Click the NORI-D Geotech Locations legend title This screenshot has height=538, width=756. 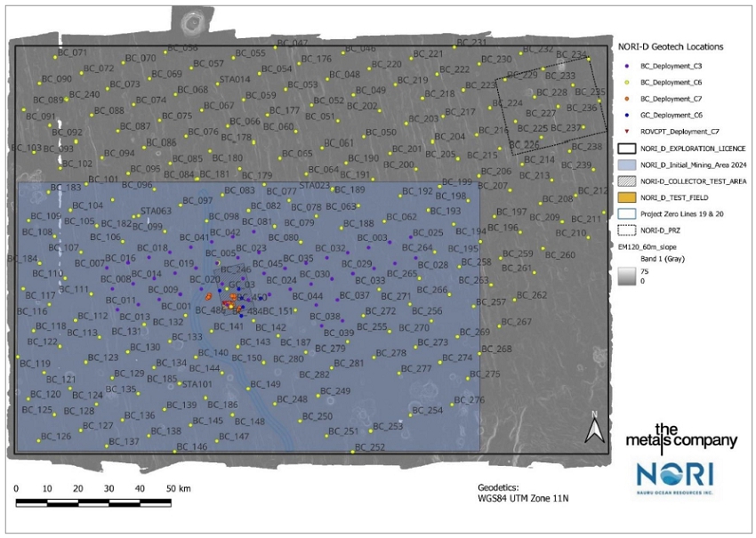(670, 46)
